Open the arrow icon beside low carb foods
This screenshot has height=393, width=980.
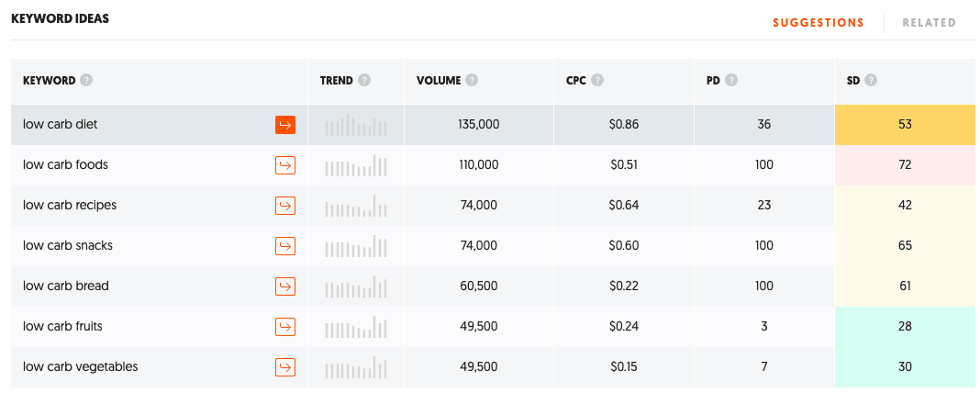pos(285,165)
